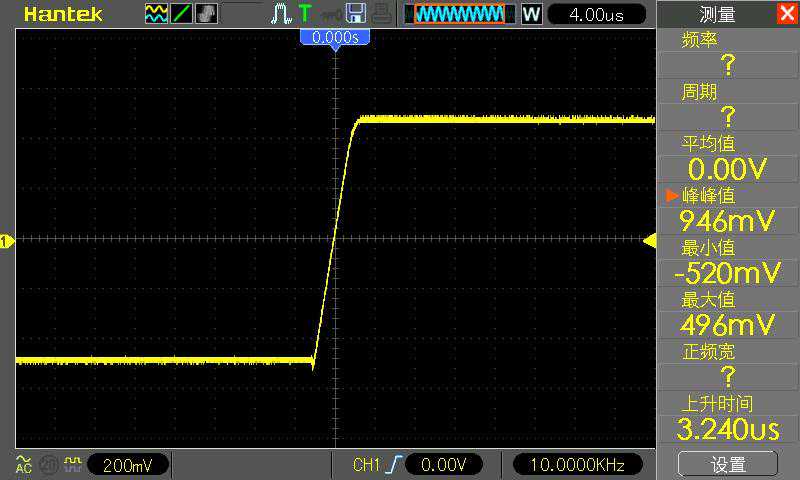This screenshot has width=800, height=480.
Task: Click the pulse run-status icon
Action: click(280, 14)
